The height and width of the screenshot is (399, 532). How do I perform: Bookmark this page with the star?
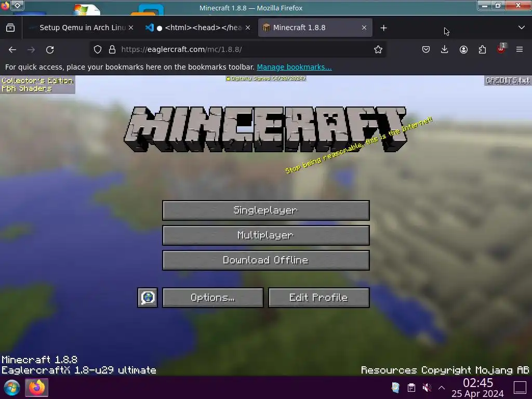click(378, 49)
